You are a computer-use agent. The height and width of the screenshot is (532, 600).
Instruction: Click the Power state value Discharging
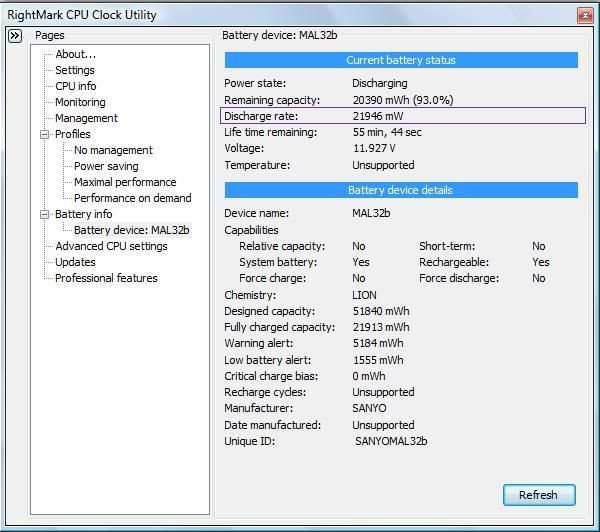(380, 83)
